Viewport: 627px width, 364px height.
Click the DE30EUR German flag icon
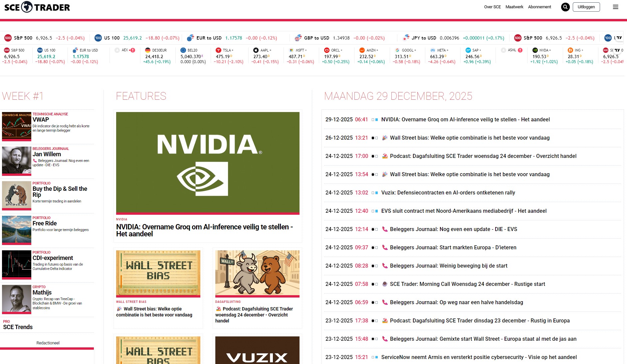tap(148, 50)
